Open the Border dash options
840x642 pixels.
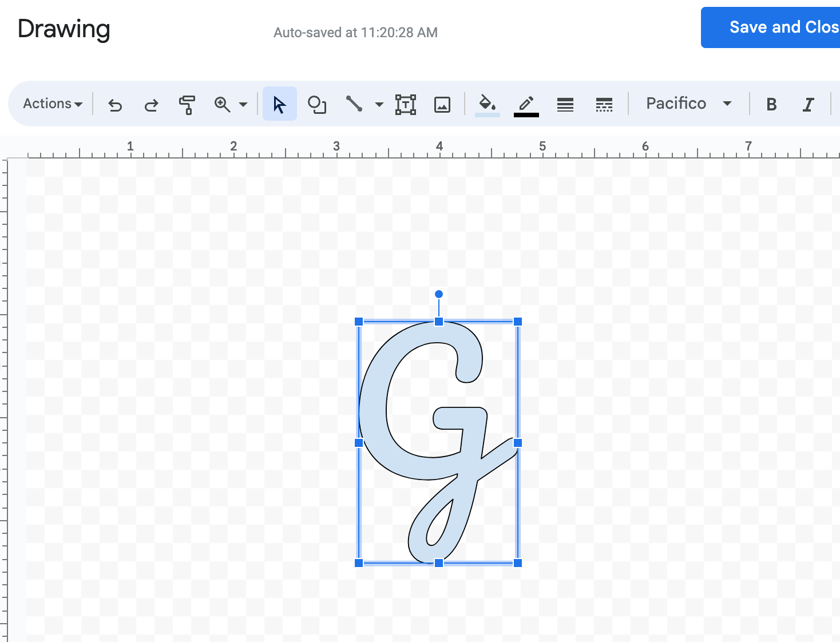point(604,105)
